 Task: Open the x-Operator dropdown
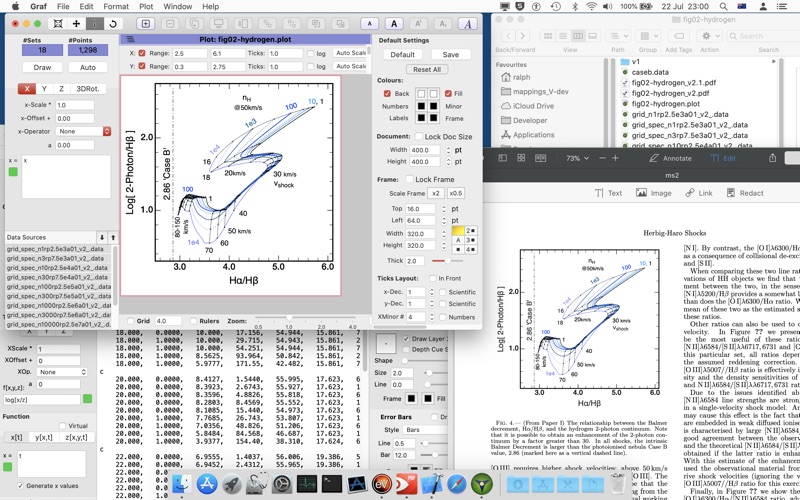[x=84, y=131]
